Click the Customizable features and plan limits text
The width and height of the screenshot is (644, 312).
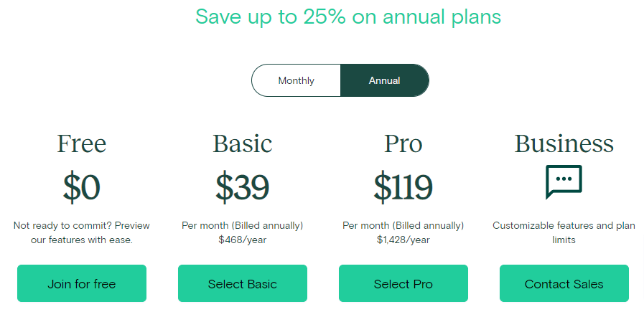coord(564,232)
